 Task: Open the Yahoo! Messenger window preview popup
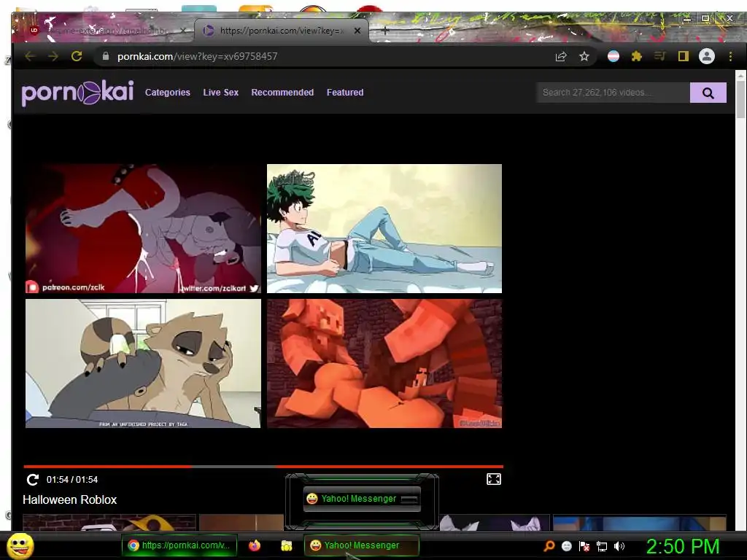(362, 499)
